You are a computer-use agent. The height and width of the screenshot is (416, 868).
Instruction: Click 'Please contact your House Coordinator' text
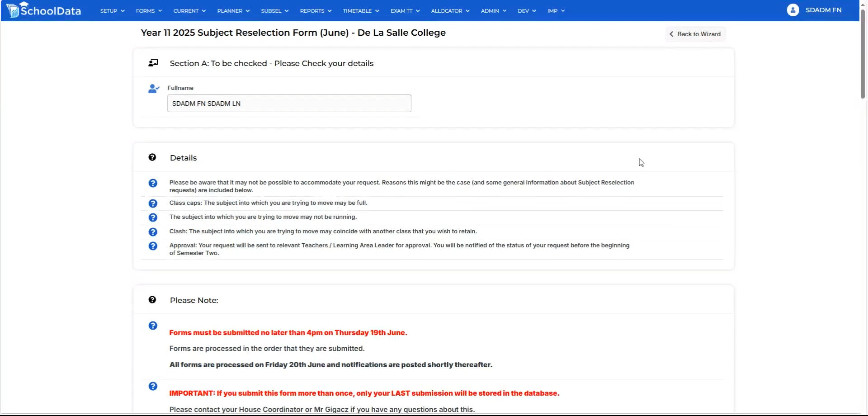click(x=322, y=410)
